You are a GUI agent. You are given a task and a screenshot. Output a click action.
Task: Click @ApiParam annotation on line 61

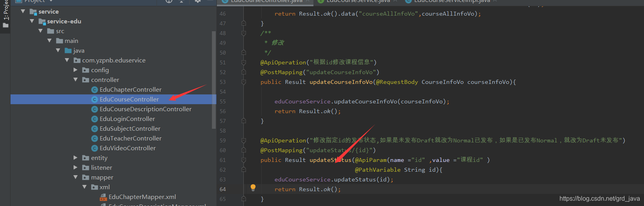tap(371, 160)
